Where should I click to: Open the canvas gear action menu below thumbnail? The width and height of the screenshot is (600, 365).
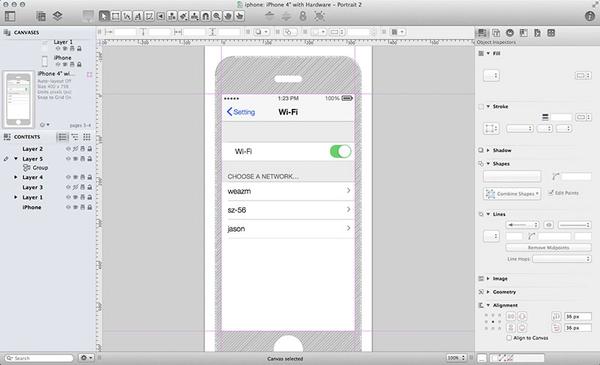pos(44,125)
